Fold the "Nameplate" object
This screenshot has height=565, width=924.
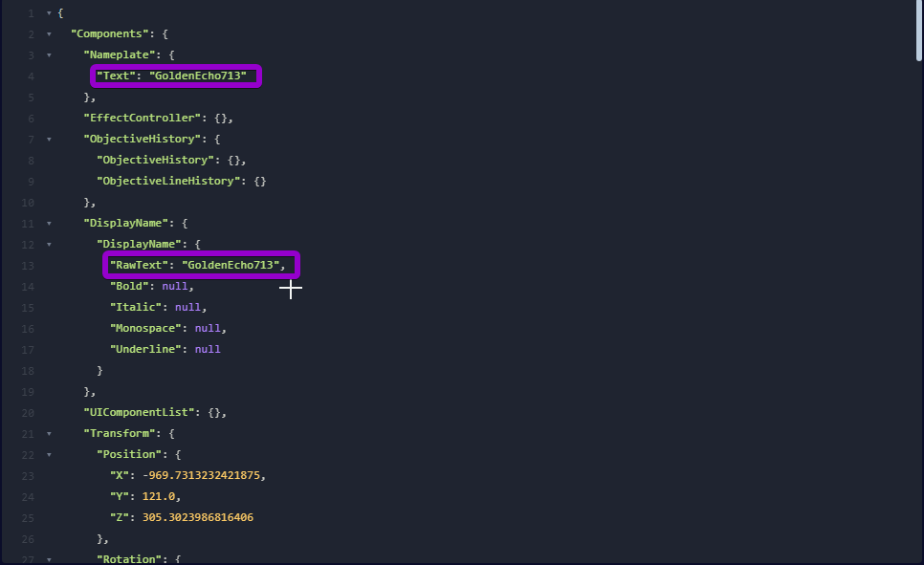(49, 55)
